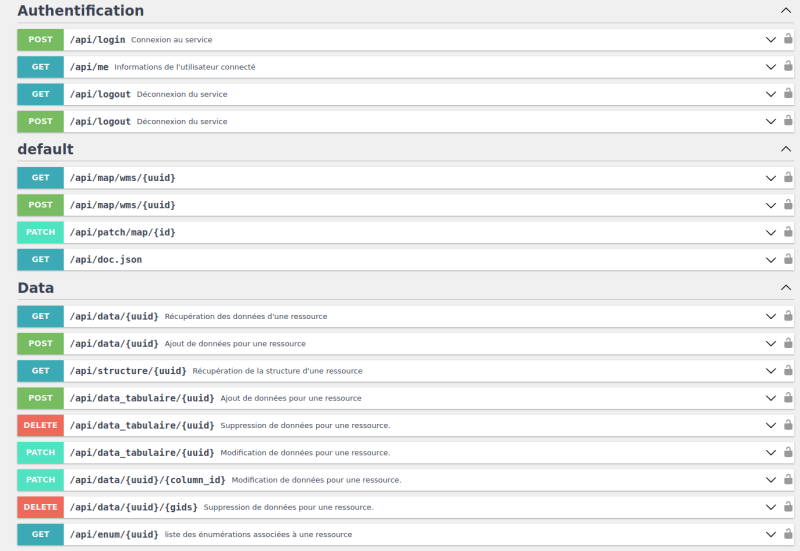
Task: Expand PATCH /api/data_tabulaire/{uuid} with its chevron
Action: [x=771, y=453]
